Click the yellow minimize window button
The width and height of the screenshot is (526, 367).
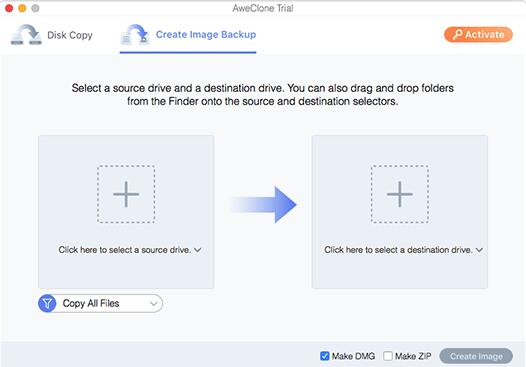22,8
